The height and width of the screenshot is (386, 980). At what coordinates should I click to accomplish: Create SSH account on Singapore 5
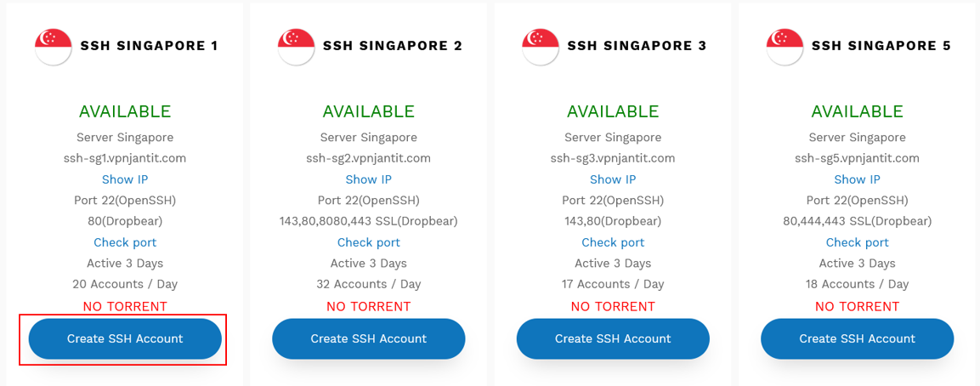[857, 339]
